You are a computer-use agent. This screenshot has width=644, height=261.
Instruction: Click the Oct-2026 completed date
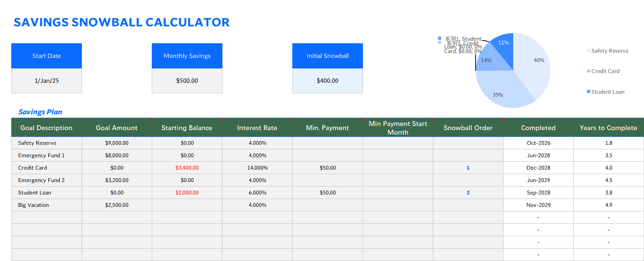tap(538, 143)
